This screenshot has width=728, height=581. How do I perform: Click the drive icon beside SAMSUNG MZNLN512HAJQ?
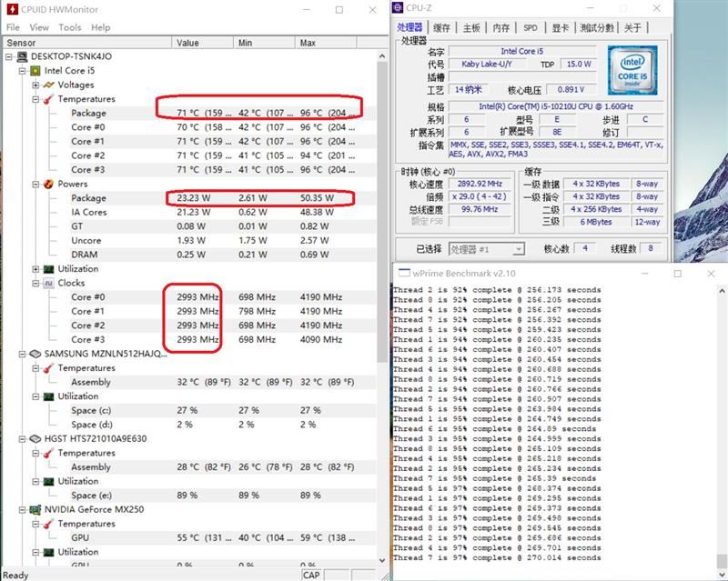35,354
